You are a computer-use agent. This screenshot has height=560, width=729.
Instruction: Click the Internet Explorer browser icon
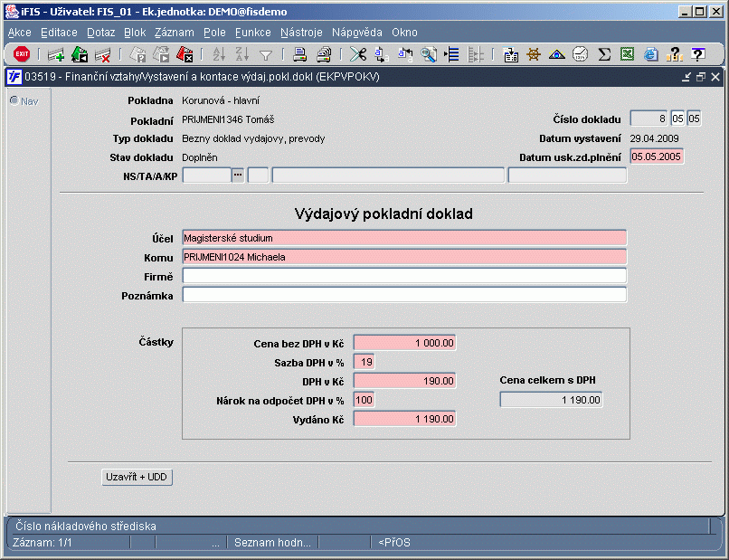click(x=650, y=54)
